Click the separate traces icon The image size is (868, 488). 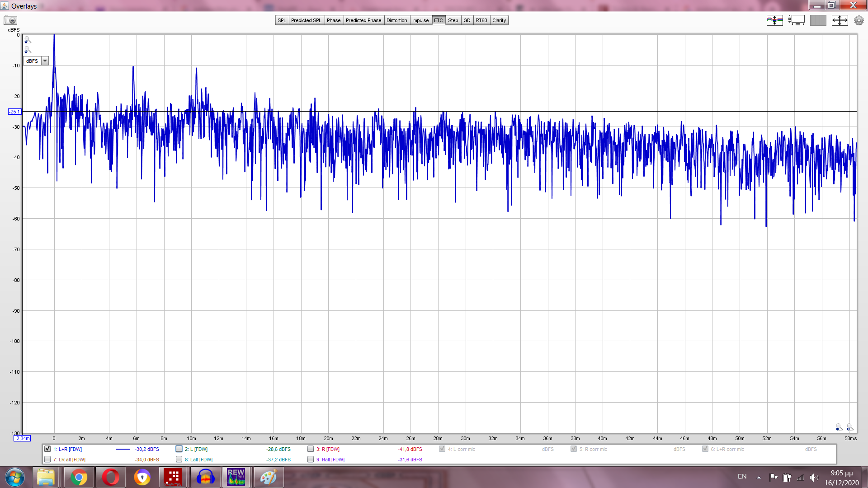coord(774,20)
